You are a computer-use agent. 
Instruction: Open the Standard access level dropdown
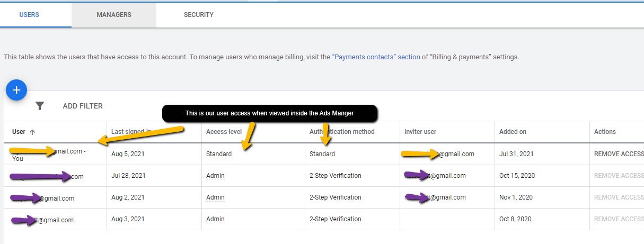pos(219,154)
